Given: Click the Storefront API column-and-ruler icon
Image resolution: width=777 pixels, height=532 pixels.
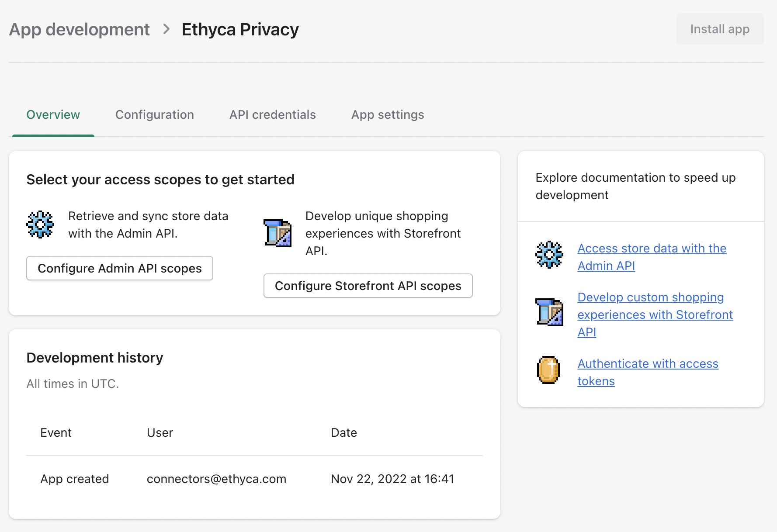Looking at the screenshot, I should (277, 233).
